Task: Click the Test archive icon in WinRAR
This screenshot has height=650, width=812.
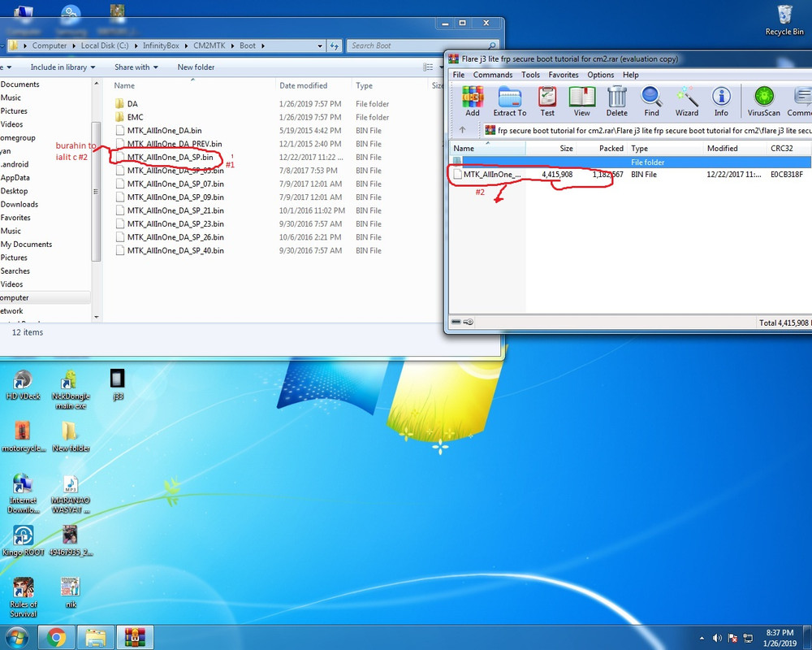Action: click(547, 101)
